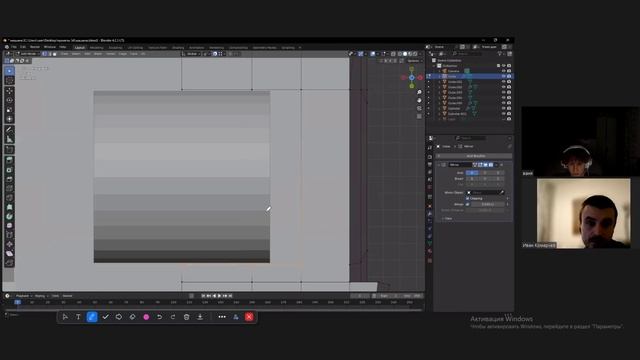Open the Edit Mode dropdown
This screenshot has width=640, height=360.
click(27, 54)
